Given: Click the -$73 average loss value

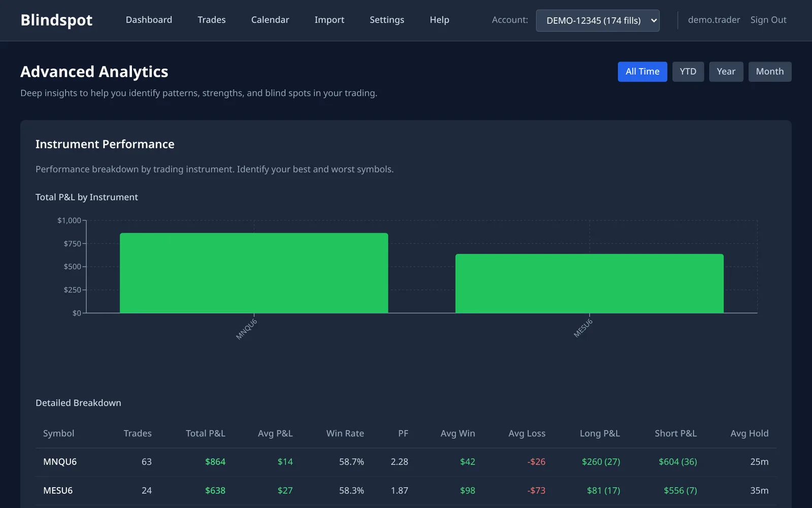Looking at the screenshot, I should pos(536,491).
